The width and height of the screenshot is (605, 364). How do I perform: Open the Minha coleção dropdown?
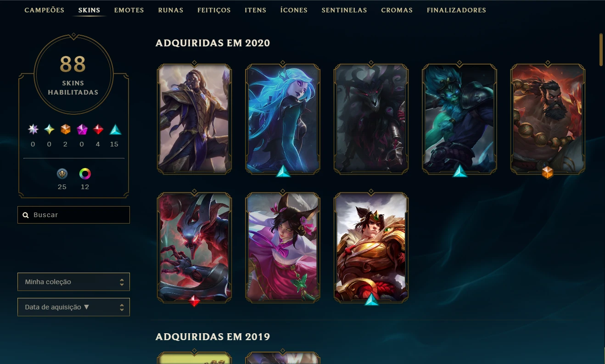point(73,282)
